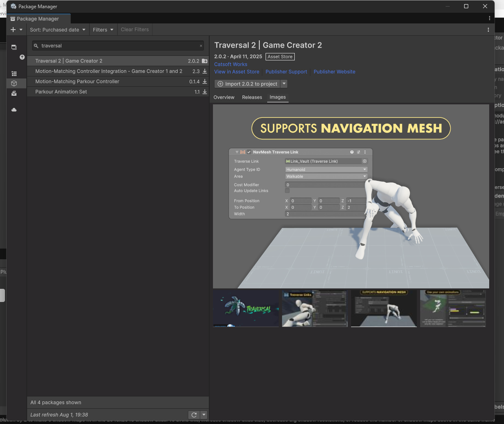Click the import icon on Traversal 2 row

coord(204,61)
